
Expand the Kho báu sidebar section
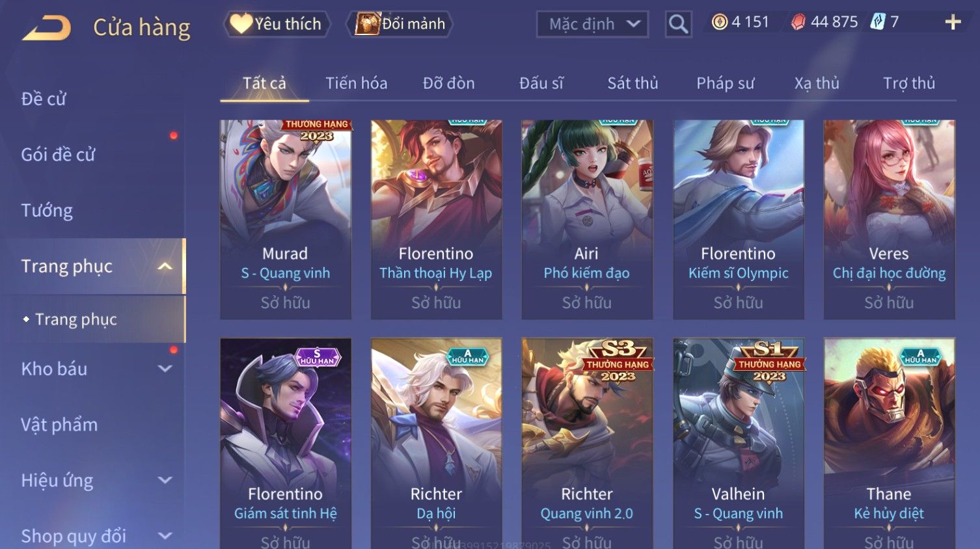tap(165, 369)
